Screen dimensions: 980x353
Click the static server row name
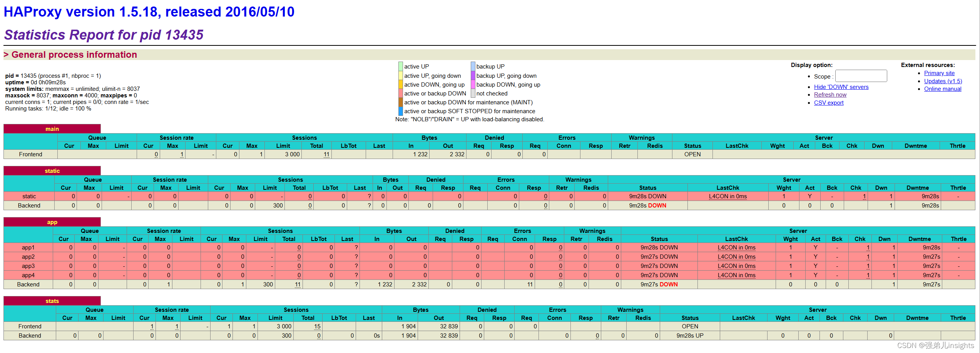[29, 196]
